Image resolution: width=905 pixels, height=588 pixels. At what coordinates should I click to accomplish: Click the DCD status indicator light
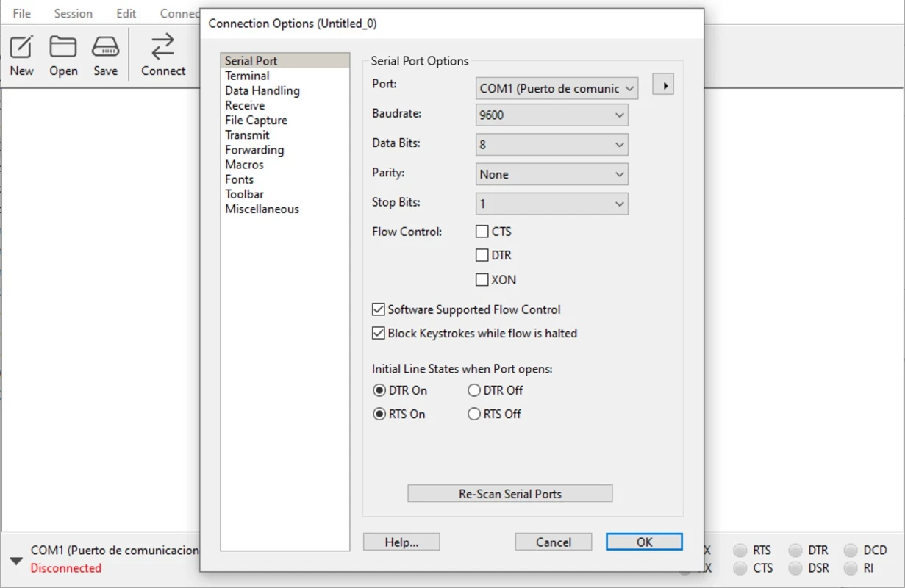(x=851, y=551)
